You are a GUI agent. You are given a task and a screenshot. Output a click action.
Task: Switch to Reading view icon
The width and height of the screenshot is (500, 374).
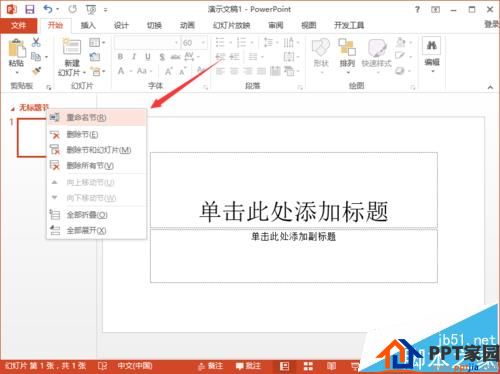point(331,366)
